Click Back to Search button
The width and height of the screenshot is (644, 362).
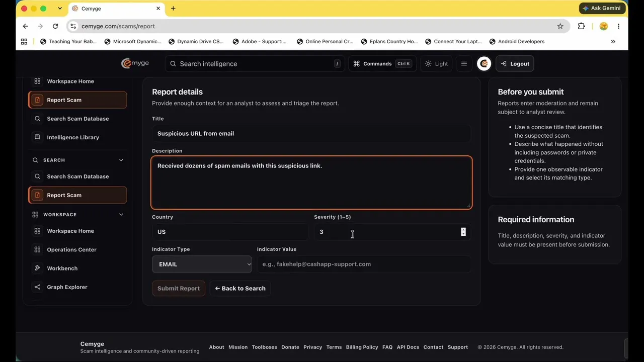240,288
